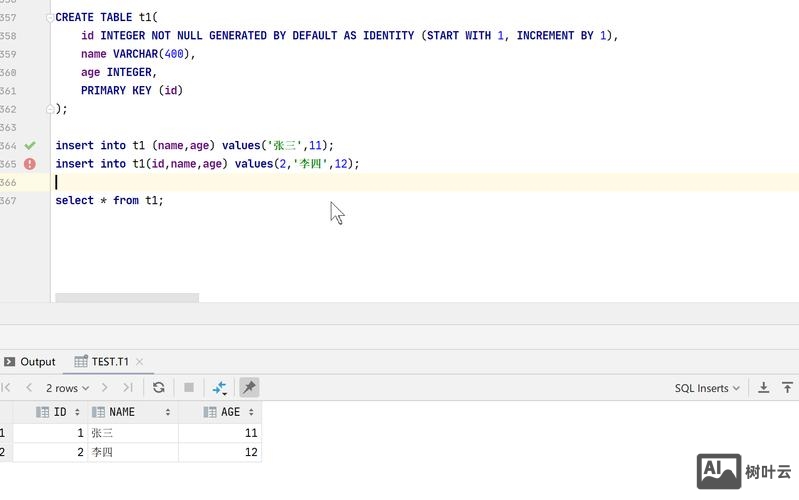Go to the first page of results
Viewport: 799px width, 500px height.
(7, 388)
